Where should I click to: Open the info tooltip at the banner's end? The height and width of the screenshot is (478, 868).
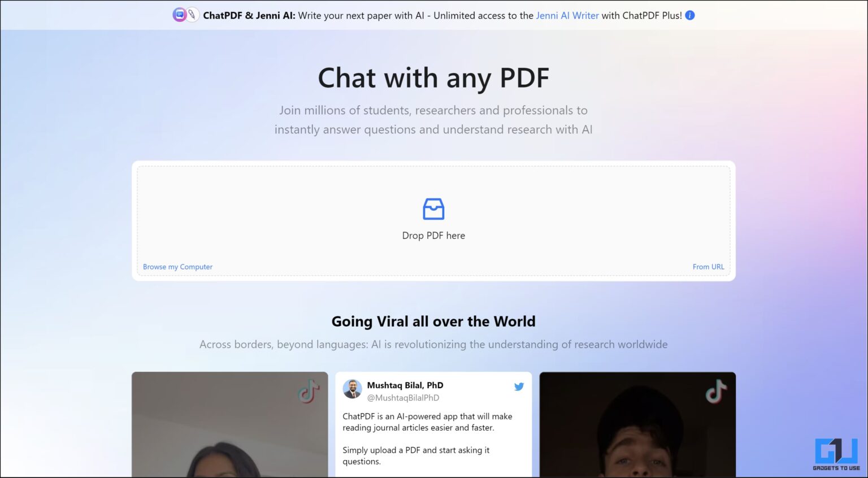click(689, 15)
